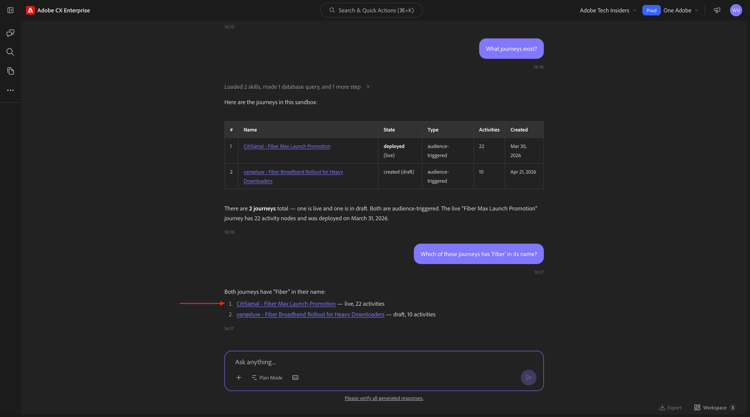Send message with arrow button
The width and height of the screenshot is (750, 417).
point(528,378)
